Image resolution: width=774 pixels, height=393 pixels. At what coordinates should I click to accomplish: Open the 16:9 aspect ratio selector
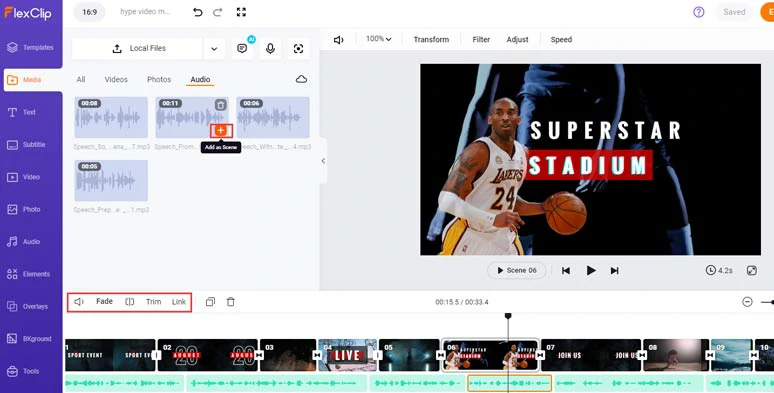pyautogui.click(x=89, y=12)
